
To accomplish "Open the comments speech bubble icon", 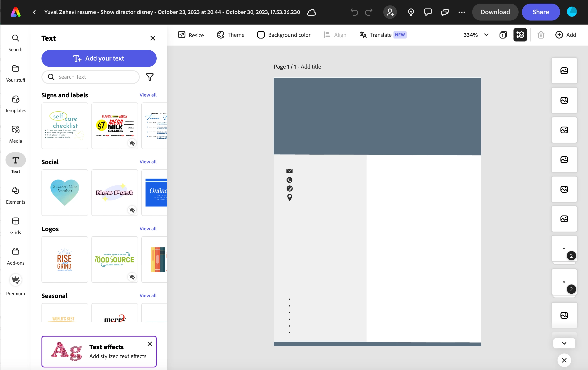I will tap(428, 12).
